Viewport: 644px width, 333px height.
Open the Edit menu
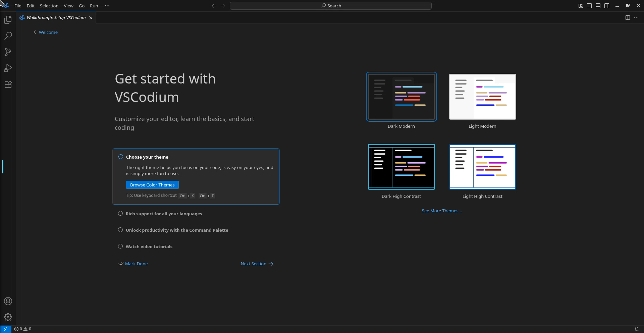point(31,6)
